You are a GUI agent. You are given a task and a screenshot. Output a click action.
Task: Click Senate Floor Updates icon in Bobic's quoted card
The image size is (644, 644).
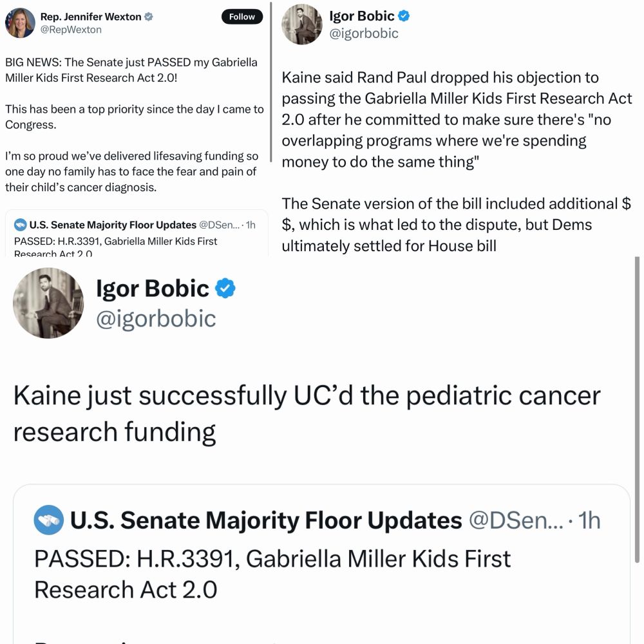pos(47,520)
